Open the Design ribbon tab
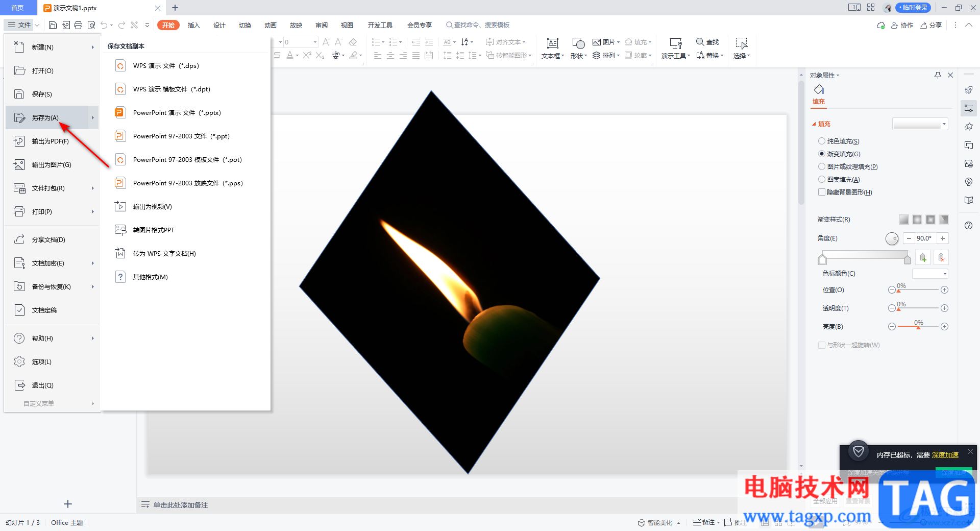980x531 pixels. click(219, 25)
